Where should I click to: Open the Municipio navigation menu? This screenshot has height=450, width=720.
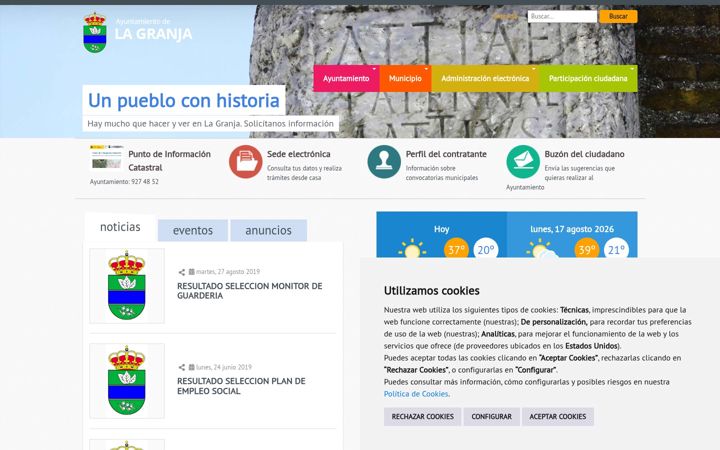pyautogui.click(x=405, y=79)
